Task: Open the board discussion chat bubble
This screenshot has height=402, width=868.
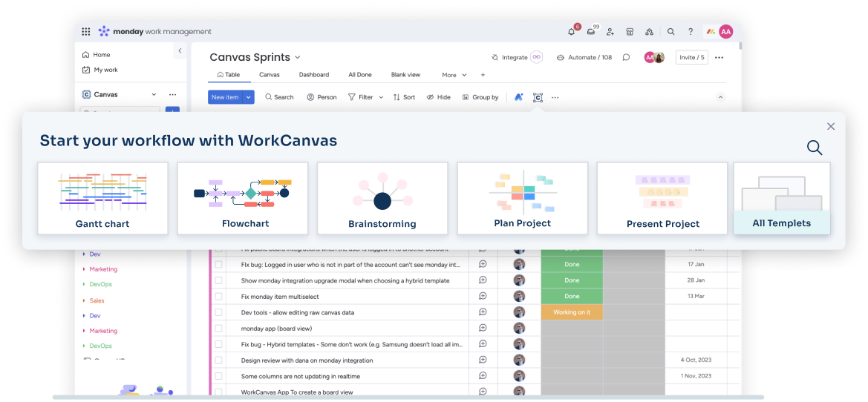Action: [626, 57]
